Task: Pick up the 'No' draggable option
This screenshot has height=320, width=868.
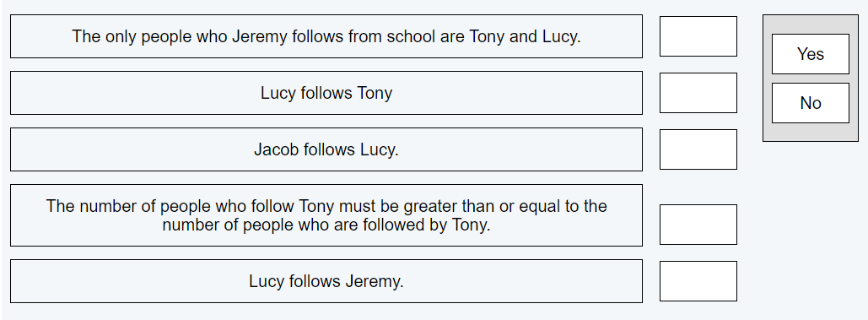Action: click(810, 103)
